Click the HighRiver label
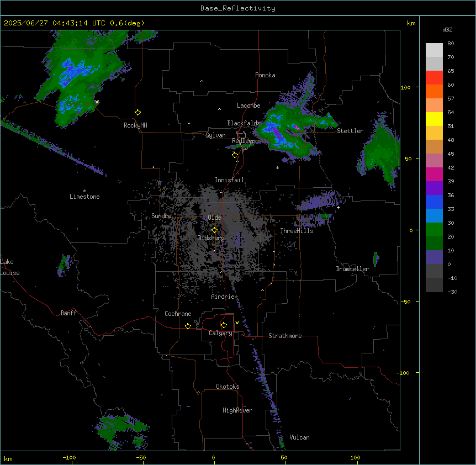 tap(237, 410)
